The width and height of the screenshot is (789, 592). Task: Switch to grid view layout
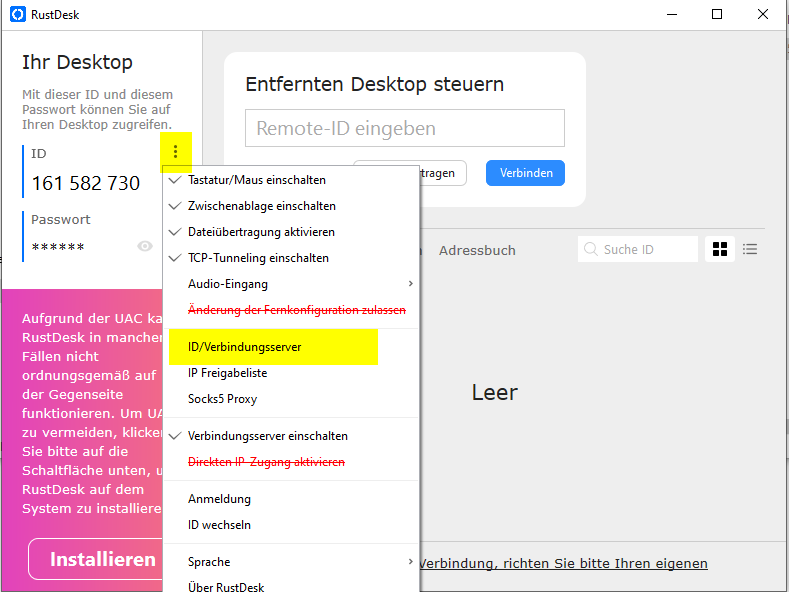718,249
